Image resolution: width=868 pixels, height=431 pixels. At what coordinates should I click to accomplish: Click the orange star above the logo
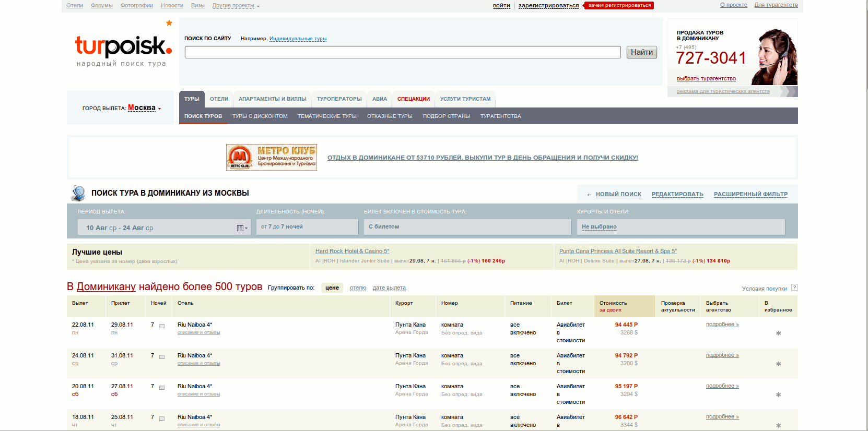[169, 23]
